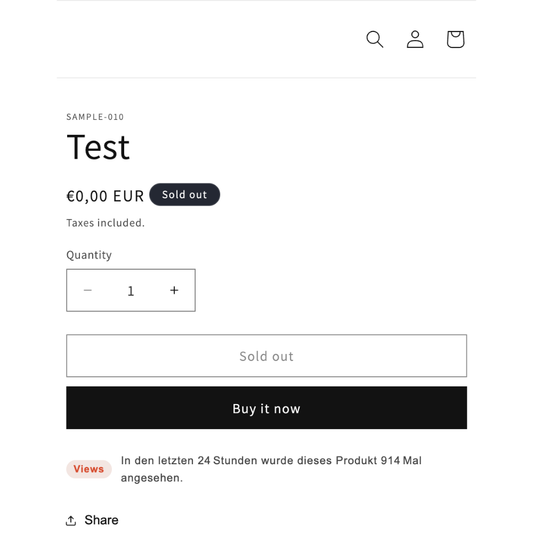Click the €0,00 EUR price
The width and height of the screenshot is (533, 533).
[105, 196]
